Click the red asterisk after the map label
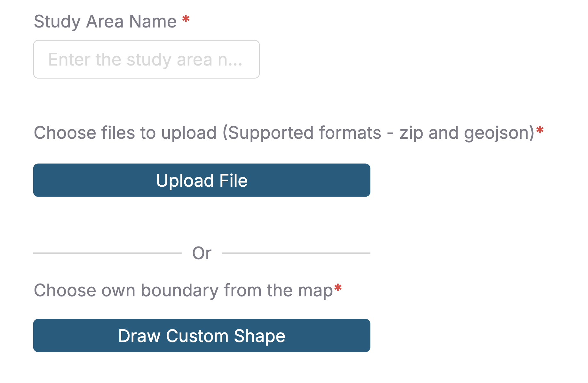Viewport: 588px width, 383px height. pyautogui.click(x=338, y=288)
